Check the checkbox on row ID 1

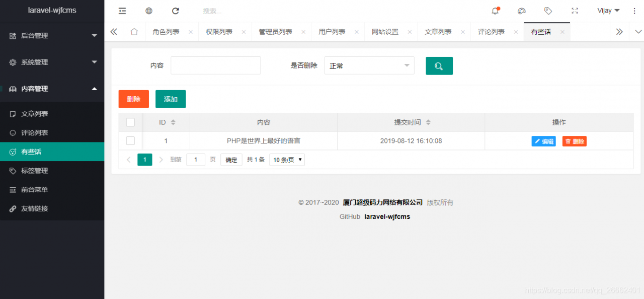pos(130,140)
